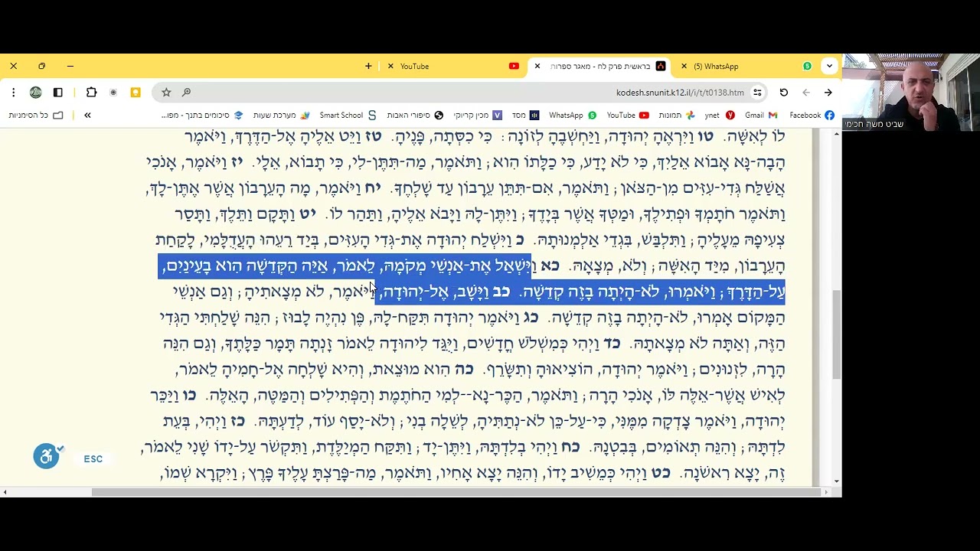This screenshot has width=980, height=551.
Task: Open the tab search dropdown arrow
Action: tap(829, 67)
